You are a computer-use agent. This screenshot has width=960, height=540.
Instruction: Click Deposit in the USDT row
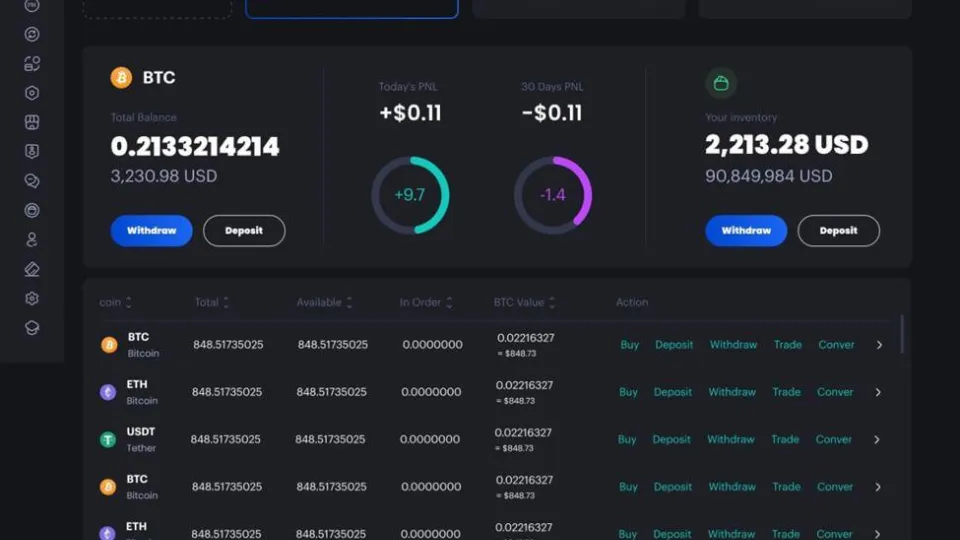tap(671, 440)
